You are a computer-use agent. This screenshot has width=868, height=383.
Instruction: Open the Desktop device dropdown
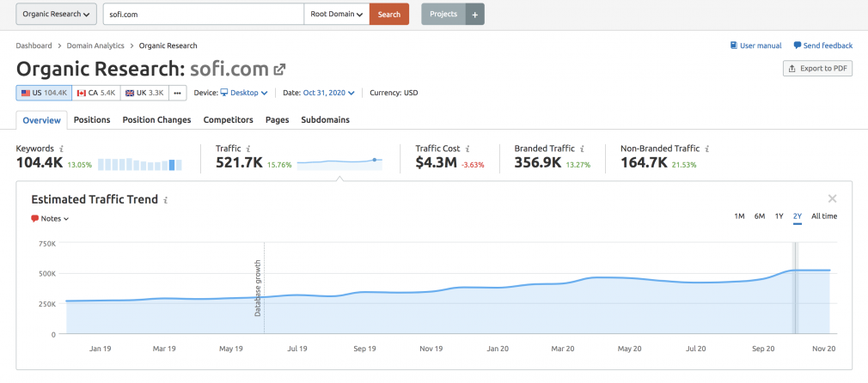click(x=244, y=93)
